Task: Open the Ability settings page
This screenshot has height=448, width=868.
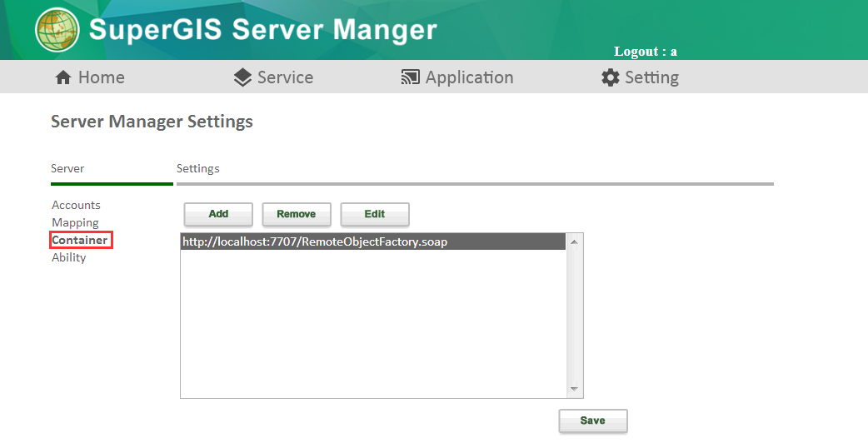Action: pyautogui.click(x=68, y=258)
